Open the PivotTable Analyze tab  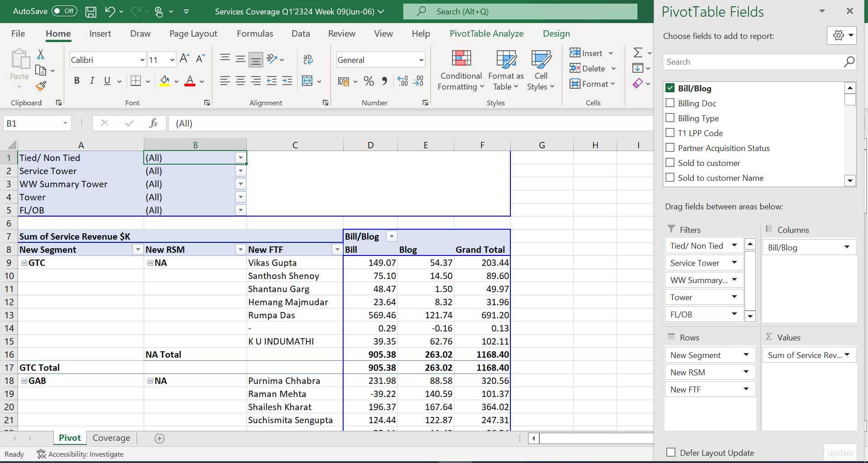tap(486, 33)
